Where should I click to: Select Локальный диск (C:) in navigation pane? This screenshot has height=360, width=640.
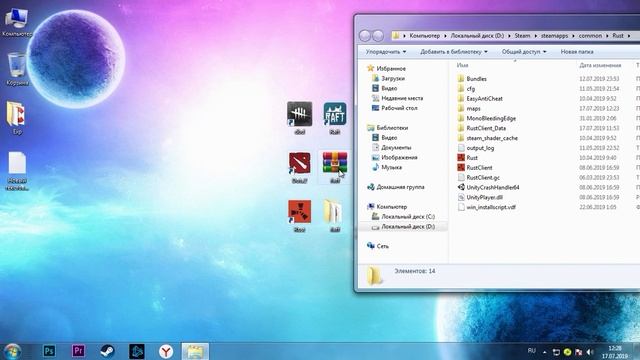click(403, 217)
